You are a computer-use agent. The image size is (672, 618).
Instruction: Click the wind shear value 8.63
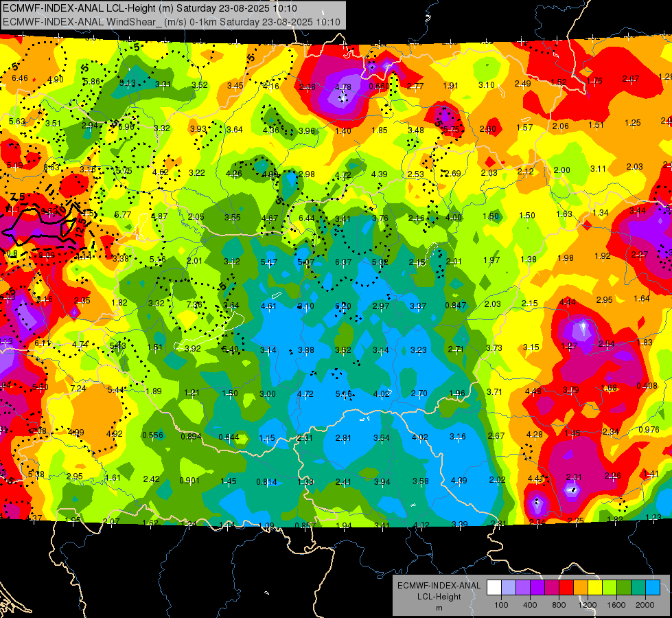coord(52,168)
